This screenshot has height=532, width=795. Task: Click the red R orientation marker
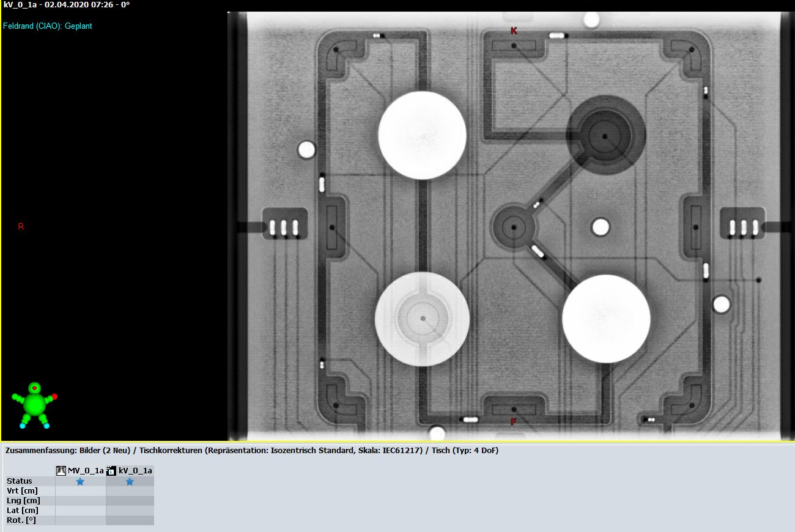click(21, 226)
